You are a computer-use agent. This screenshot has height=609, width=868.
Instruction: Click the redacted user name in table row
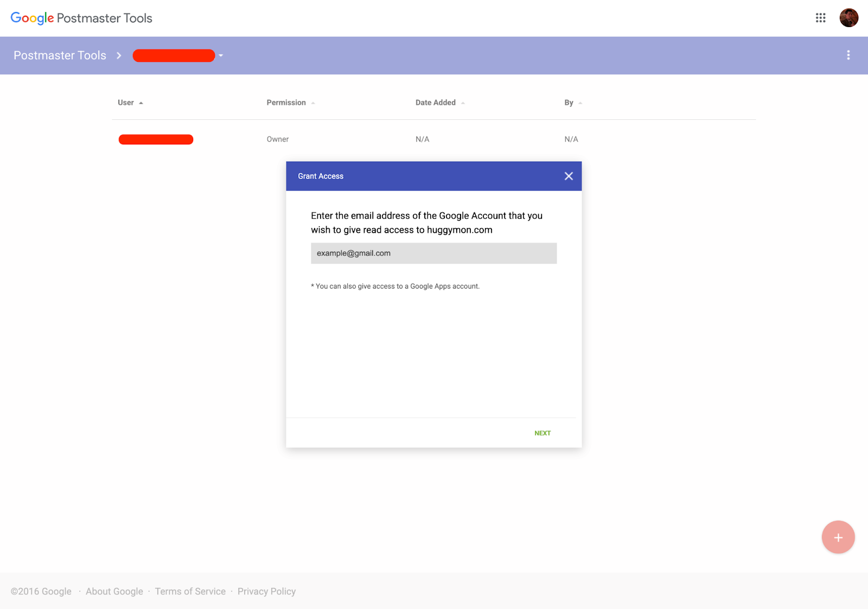(156, 139)
